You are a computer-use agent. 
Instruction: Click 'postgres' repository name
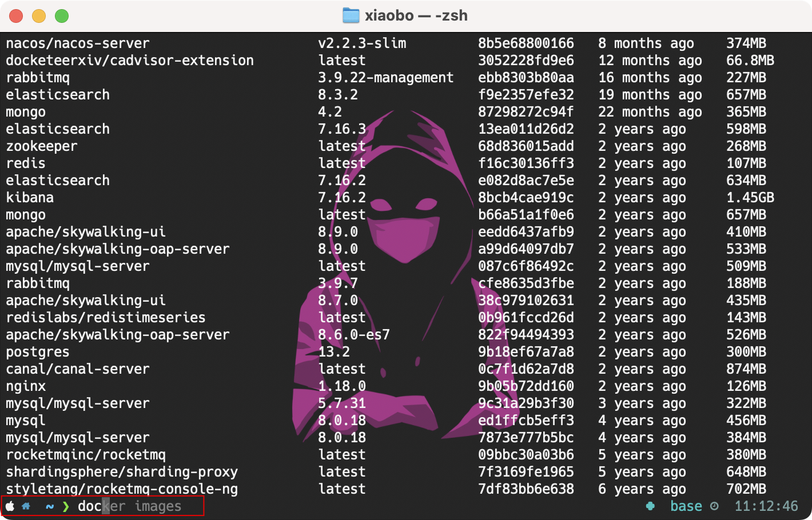coord(38,352)
